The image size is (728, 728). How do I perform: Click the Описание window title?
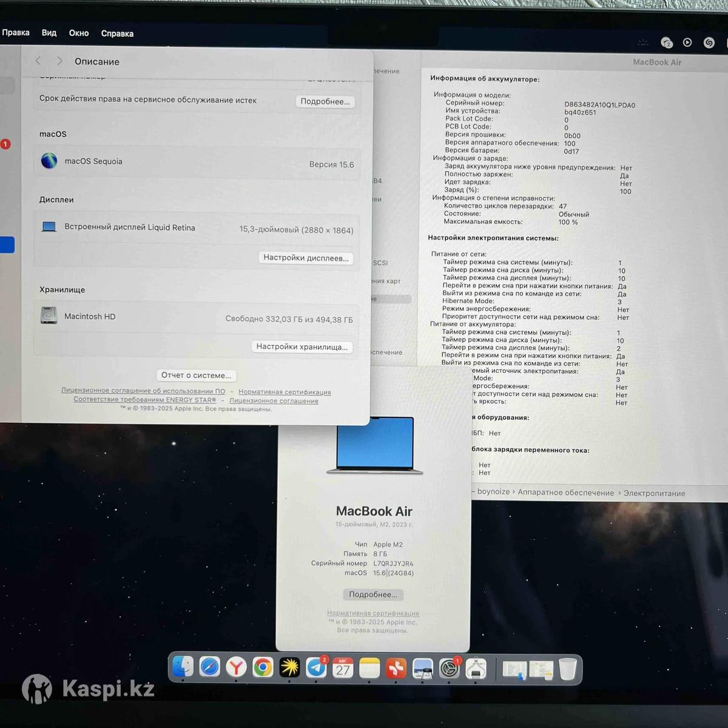(x=97, y=61)
